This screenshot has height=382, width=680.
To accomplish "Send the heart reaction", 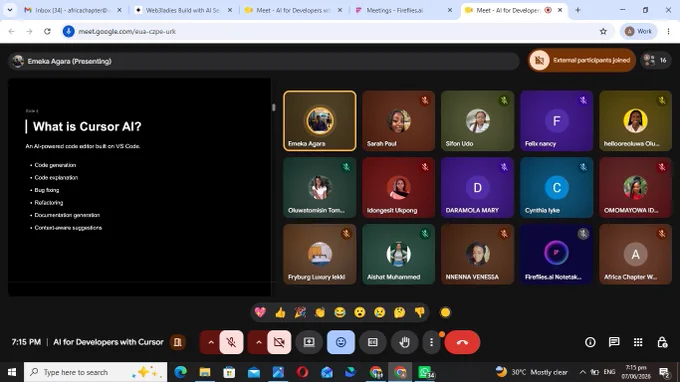I will point(260,312).
